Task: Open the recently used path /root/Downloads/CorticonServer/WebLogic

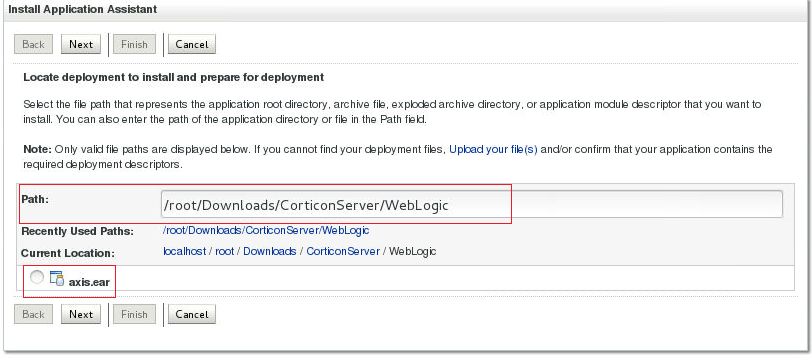Action: [x=266, y=230]
